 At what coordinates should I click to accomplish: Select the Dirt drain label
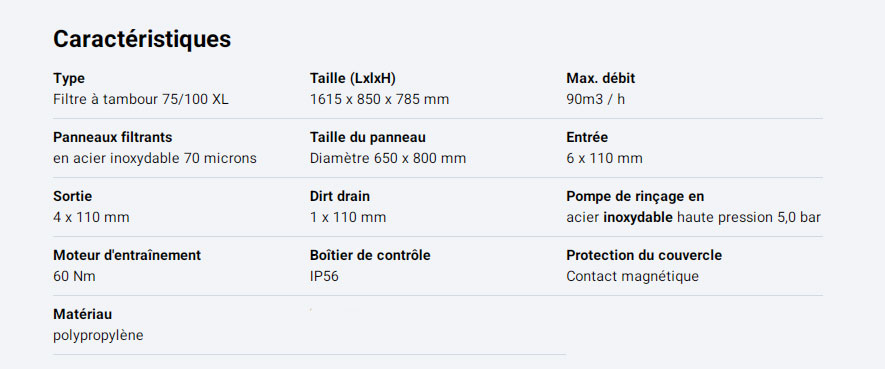[340, 196]
